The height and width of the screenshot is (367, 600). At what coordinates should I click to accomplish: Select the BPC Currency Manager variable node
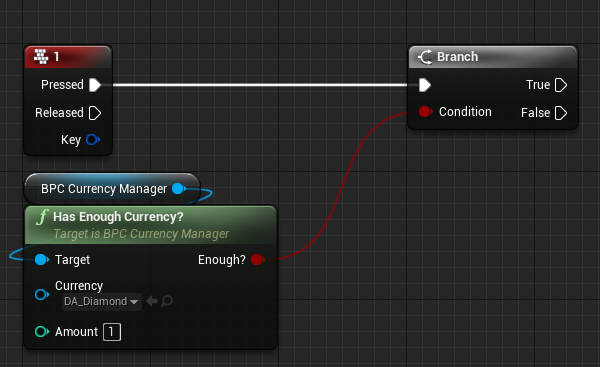pos(112,189)
